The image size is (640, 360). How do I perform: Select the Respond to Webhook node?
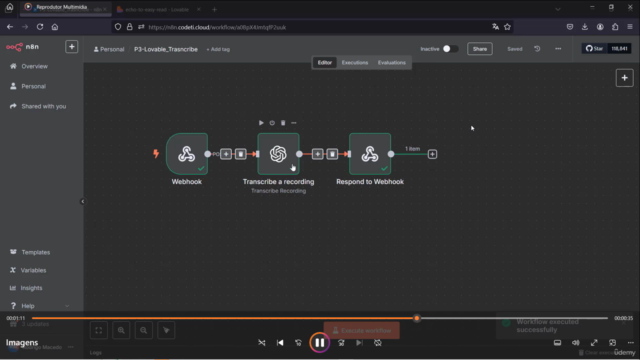[370, 154]
